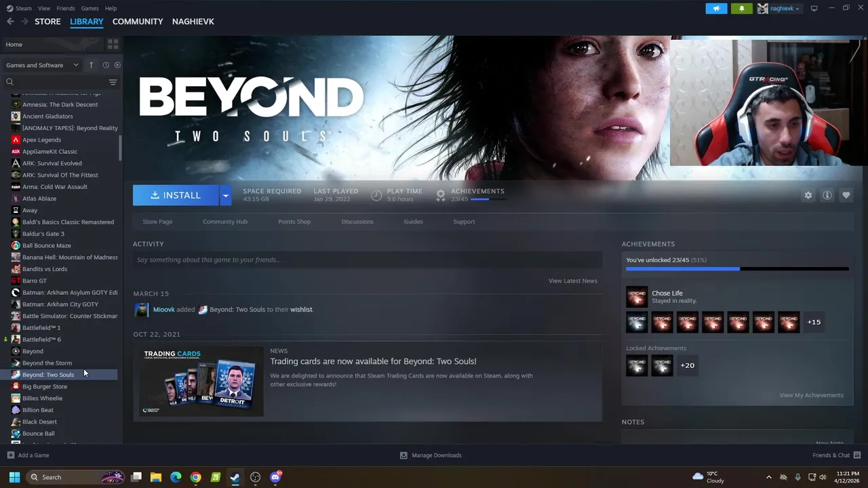
Task: Expand the Games and Software filter dropdown
Action: point(42,65)
